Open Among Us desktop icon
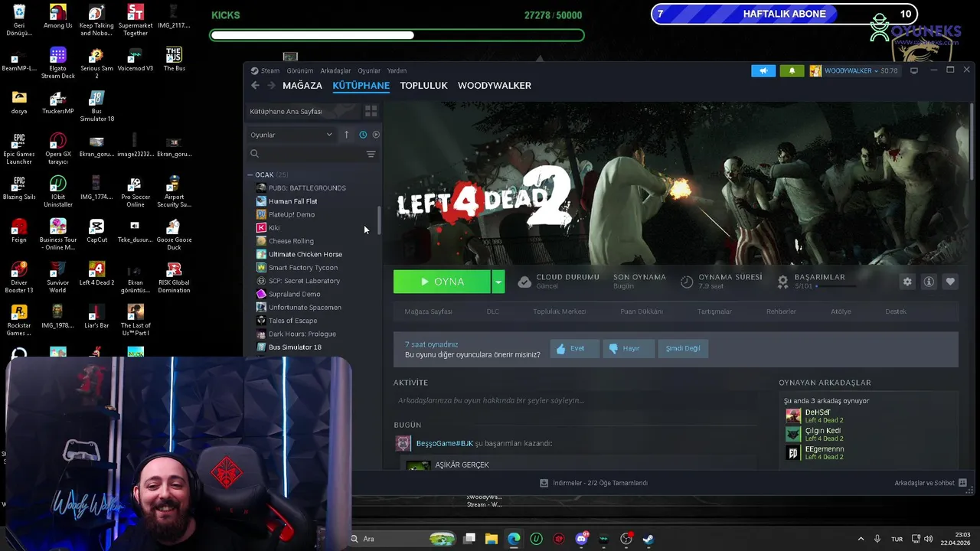Screen dimensions: 980x551 pyautogui.click(x=57, y=18)
